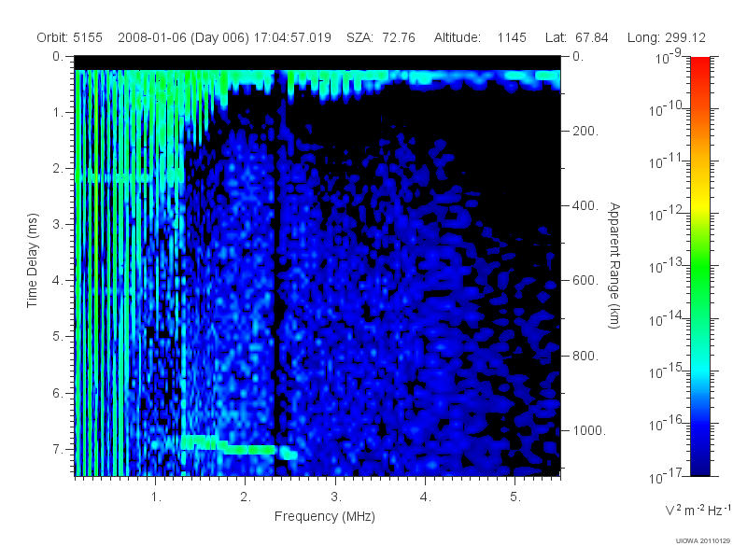Click the 'Frequency (MHz)' axis label

(x=324, y=516)
